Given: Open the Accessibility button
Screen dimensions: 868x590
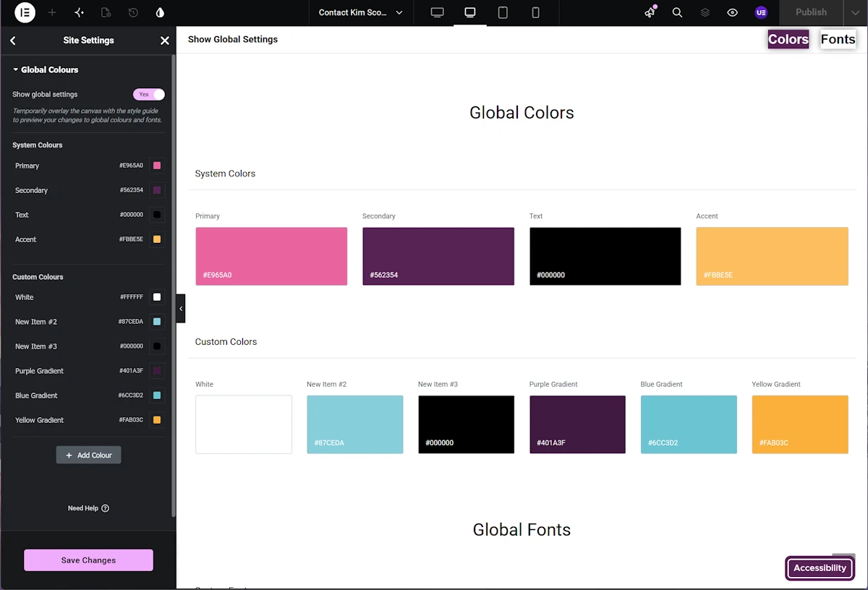Looking at the screenshot, I should [x=820, y=568].
